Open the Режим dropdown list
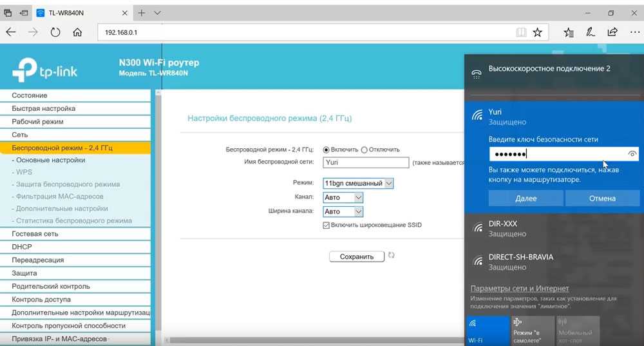This screenshot has height=346, width=644. click(x=358, y=184)
